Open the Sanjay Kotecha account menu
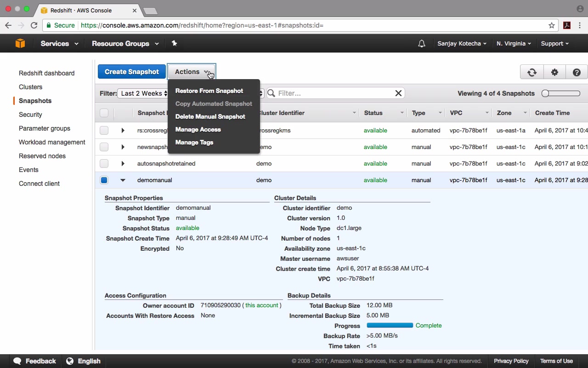Screen dimensions: 588x368 (462, 44)
